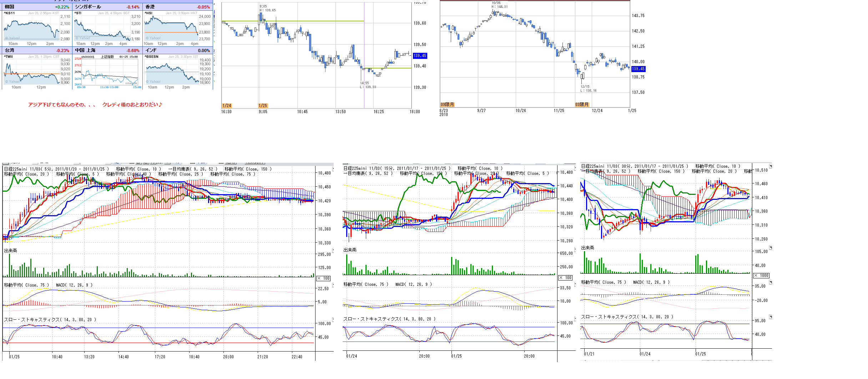The height and width of the screenshot is (379, 868).
Task: Click the orange 1/24 date marker on intraday chart
Action: (x=227, y=106)
